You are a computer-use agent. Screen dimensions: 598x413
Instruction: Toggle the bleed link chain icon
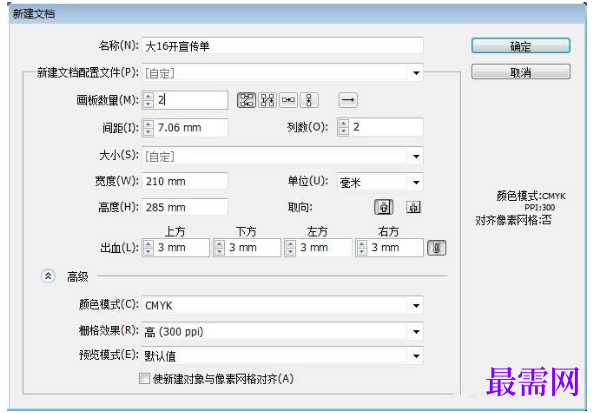click(437, 248)
